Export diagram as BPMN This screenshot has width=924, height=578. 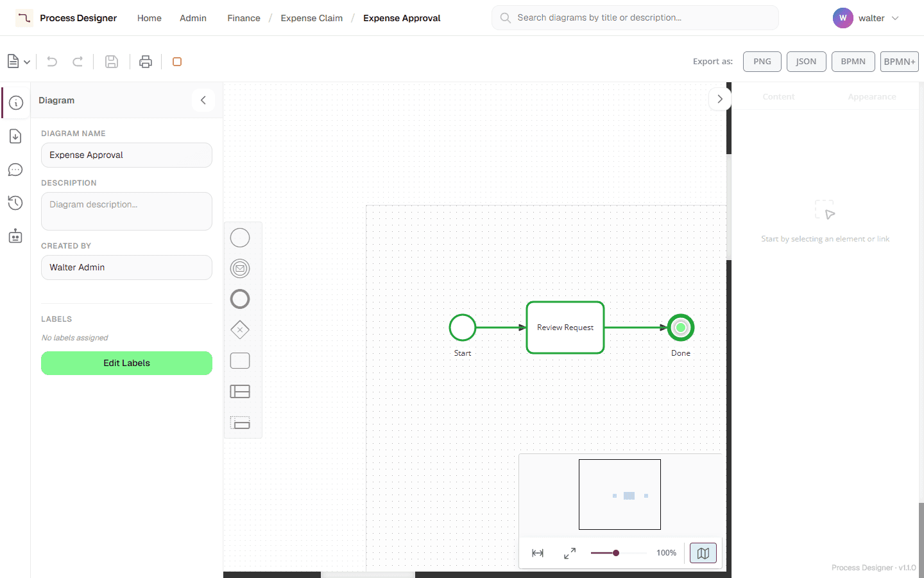[x=853, y=62]
